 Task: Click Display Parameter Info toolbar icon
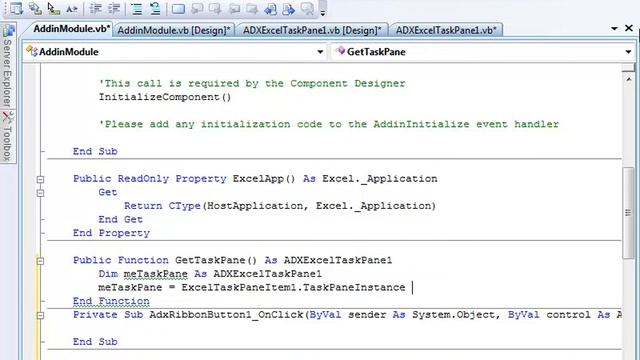click(36, 9)
